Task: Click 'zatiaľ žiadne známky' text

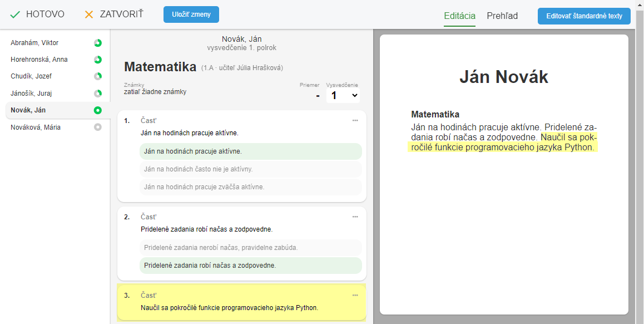Action: 155,92
